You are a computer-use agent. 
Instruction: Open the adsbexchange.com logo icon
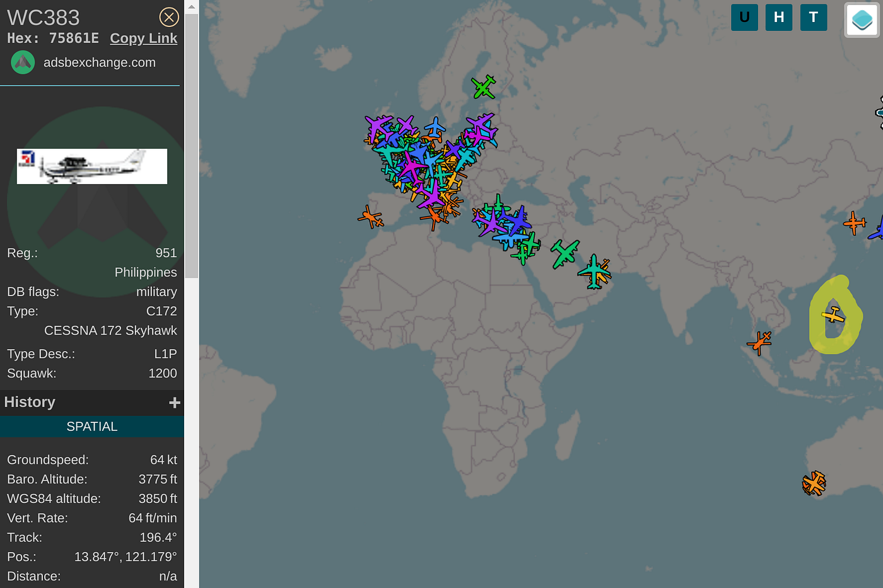click(23, 62)
